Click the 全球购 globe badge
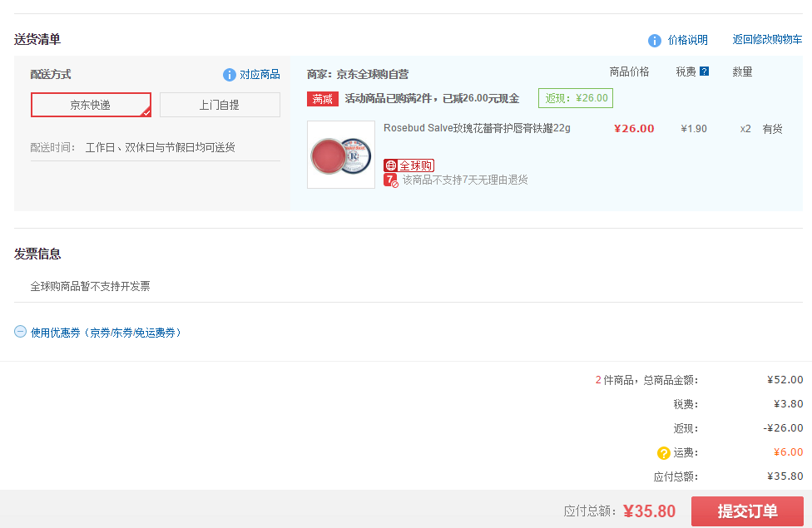 click(x=408, y=165)
